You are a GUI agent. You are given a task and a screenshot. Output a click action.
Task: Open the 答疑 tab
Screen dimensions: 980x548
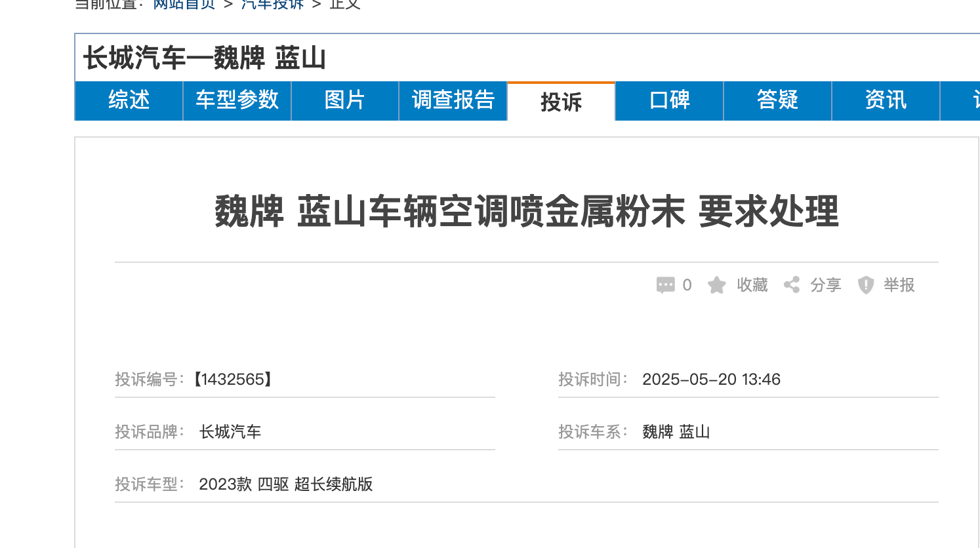[777, 100]
